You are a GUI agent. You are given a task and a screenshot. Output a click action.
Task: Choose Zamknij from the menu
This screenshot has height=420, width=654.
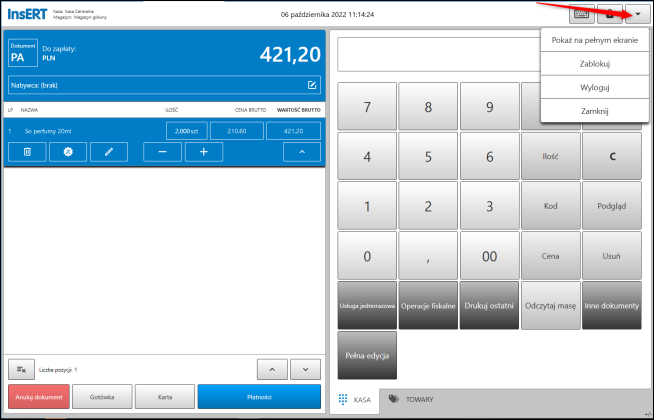click(x=595, y=111)
